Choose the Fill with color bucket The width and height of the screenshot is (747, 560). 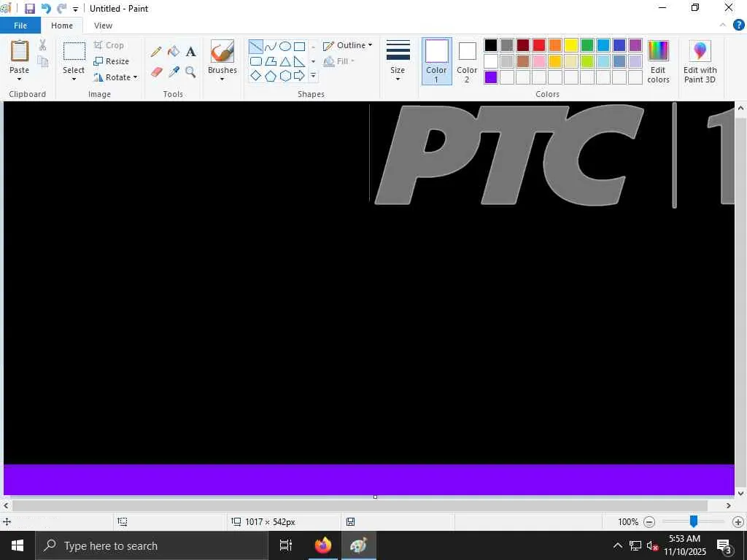[x=174, y=52]
